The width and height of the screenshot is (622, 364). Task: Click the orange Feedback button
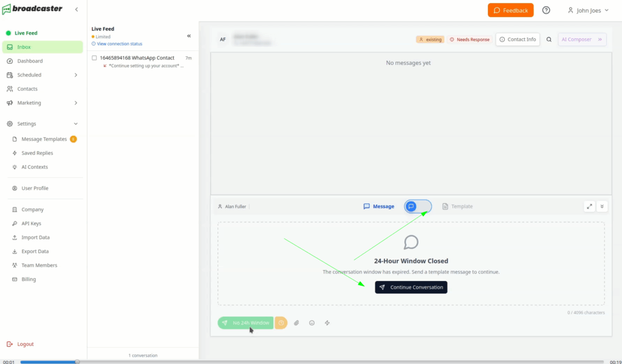(510, 10)
